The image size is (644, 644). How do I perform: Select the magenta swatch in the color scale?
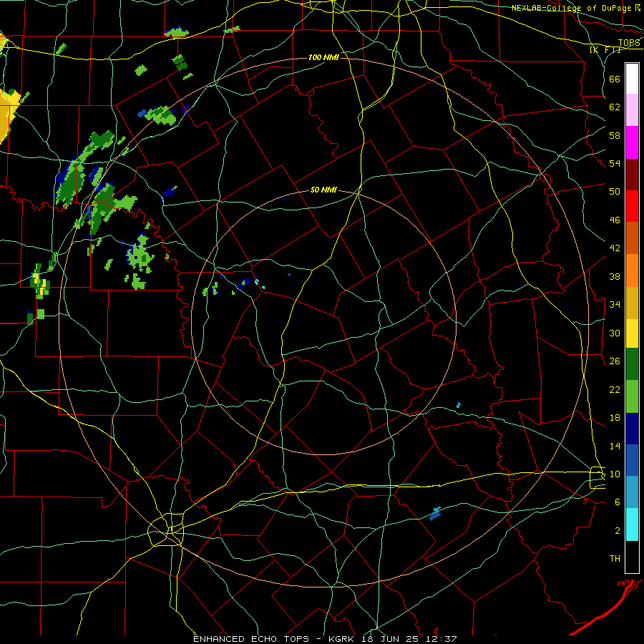click(x=632, y=142)
